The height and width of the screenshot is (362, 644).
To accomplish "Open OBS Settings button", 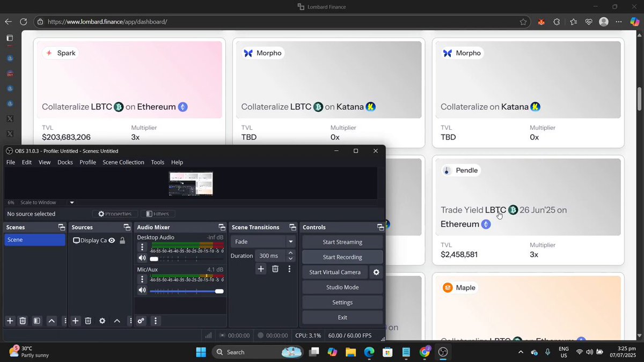I will pyautogui.click(x=342, y=302).
